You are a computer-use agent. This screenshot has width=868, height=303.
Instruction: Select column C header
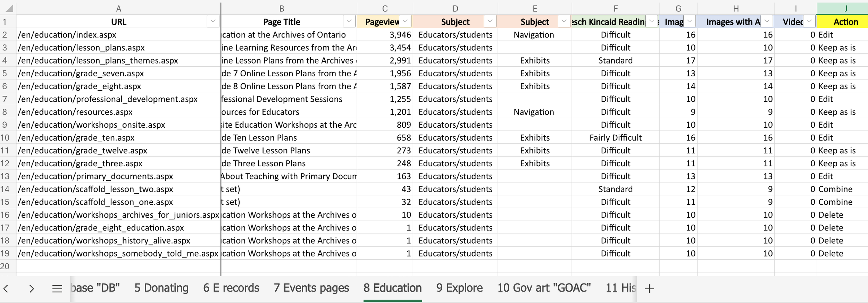point(385,8)
